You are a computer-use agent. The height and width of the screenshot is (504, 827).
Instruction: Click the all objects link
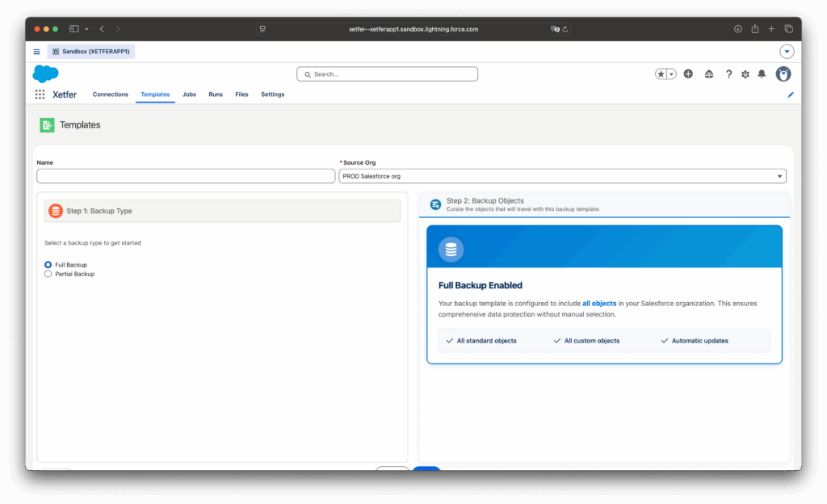pos(599,304)
